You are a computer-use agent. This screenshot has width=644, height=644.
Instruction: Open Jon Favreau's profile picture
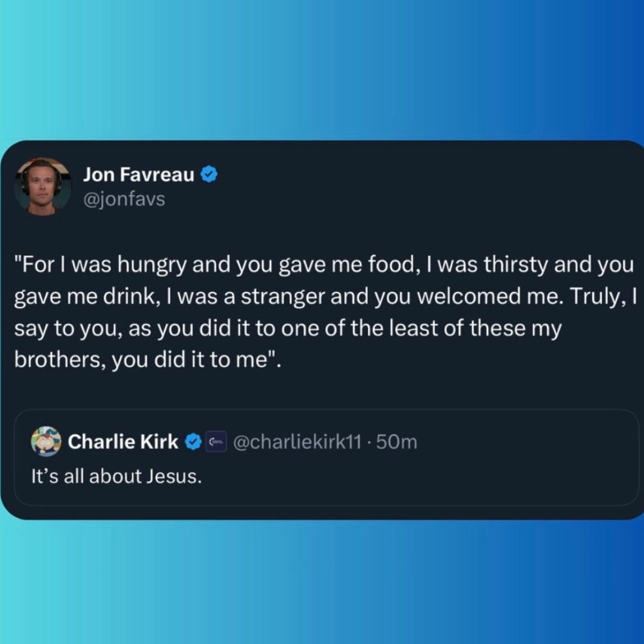(x=43, y=187)
